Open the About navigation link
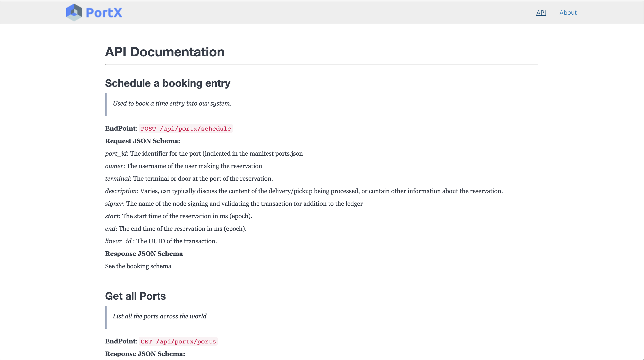The width and height of the screenshot is (644, 360). pos(568,13)
